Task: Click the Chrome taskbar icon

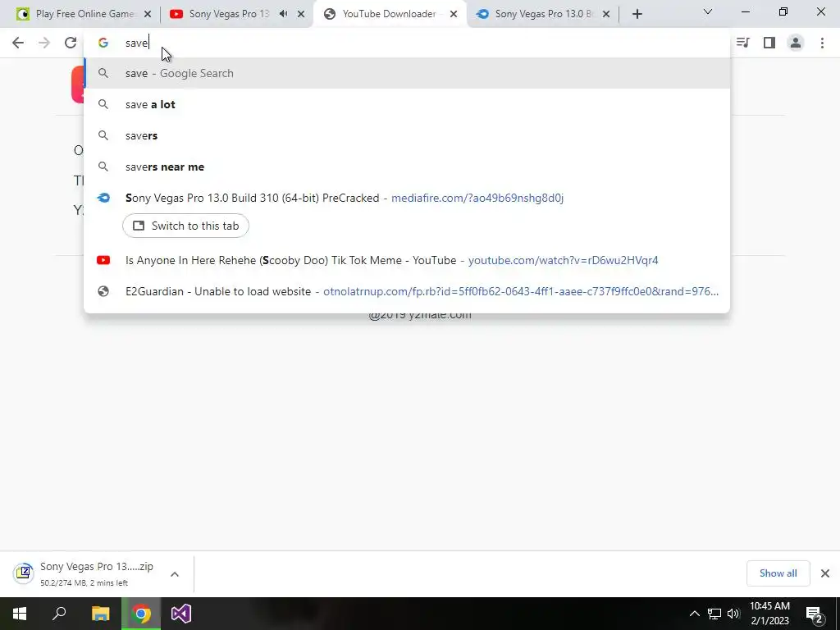Action: tap(141, 614)
